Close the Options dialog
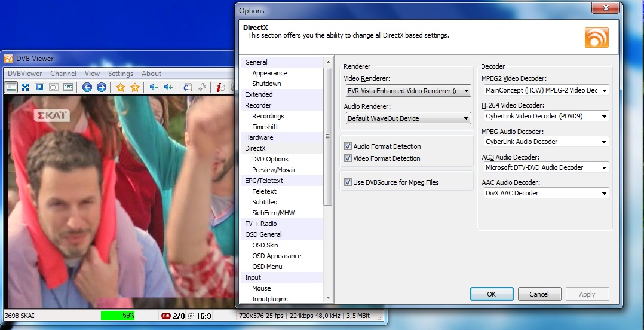Screen dimensions: 644x330 [x=606, y=8]
